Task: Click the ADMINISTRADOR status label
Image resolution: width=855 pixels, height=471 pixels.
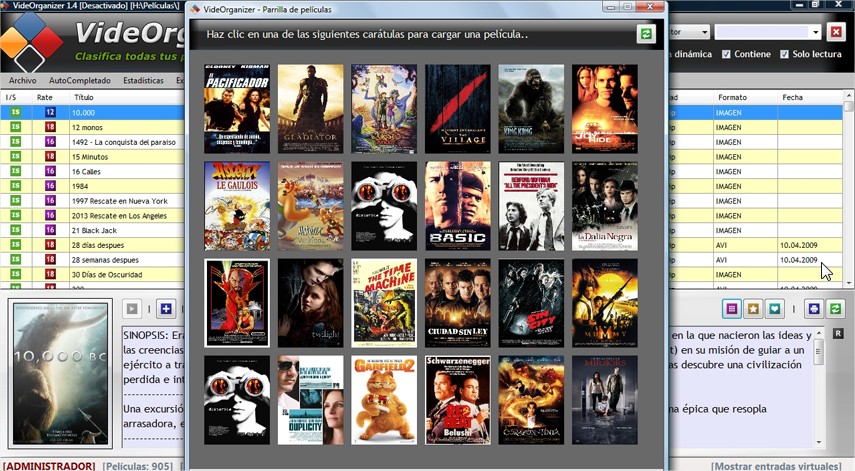Action: (49, 466)
